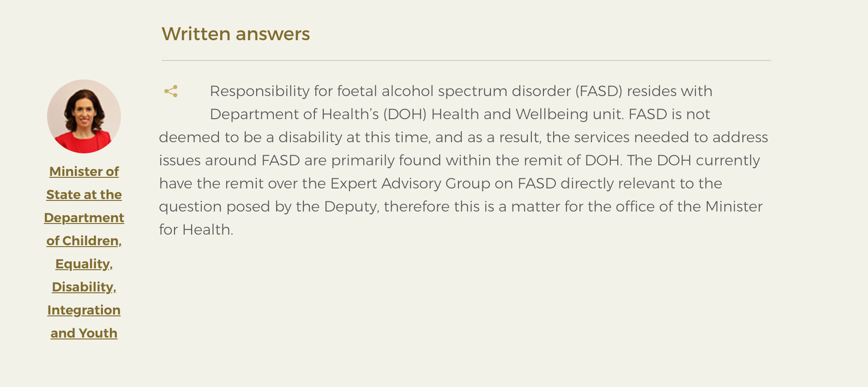The image size is (868, 387).
Task: Click the 'Department' link under the portrait
Action: (x=84, y=218)
